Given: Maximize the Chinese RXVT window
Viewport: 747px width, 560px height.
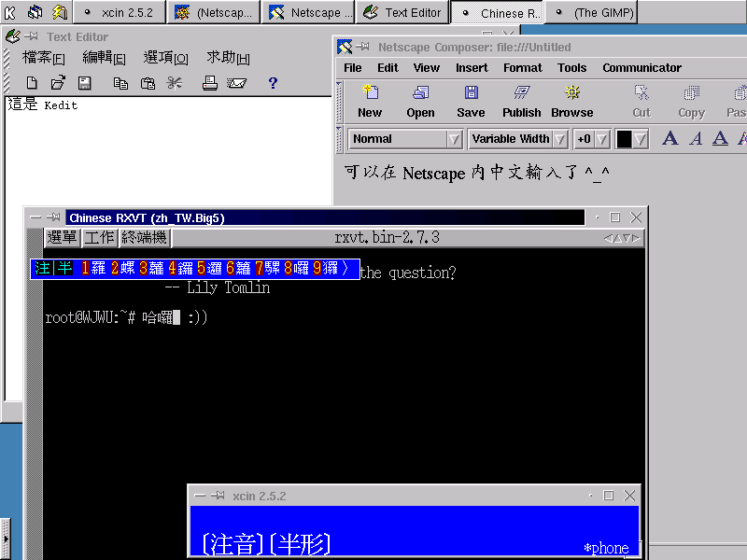Looking at the screenshot, I should tap(615, 217).
